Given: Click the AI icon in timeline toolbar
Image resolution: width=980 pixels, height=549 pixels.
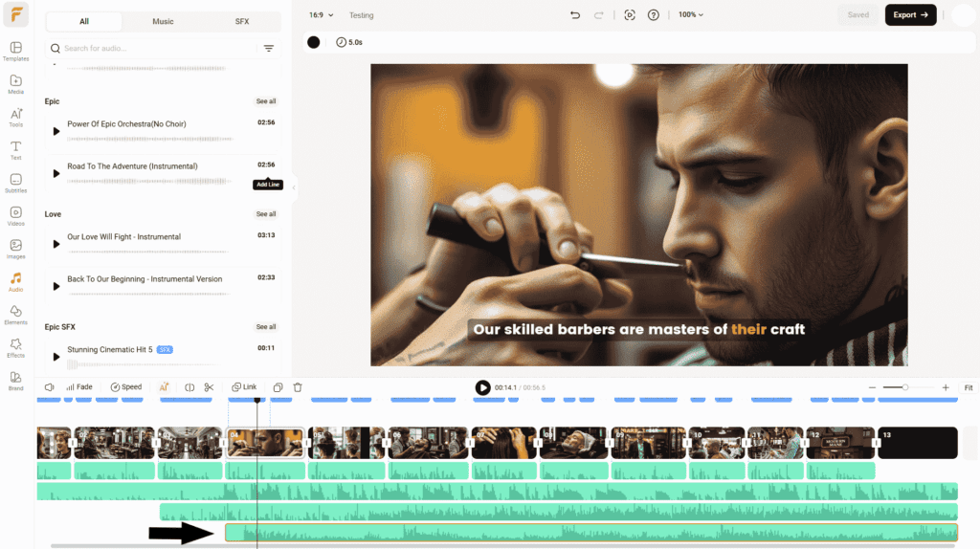Looking at the screenshot, I should coord(165,387).
